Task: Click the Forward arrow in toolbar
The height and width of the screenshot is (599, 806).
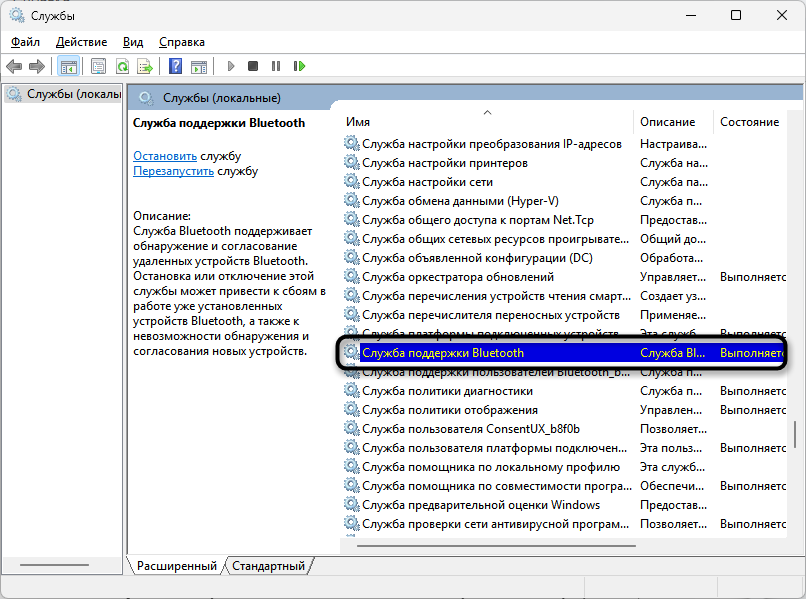Action: [x=37, y=67]
